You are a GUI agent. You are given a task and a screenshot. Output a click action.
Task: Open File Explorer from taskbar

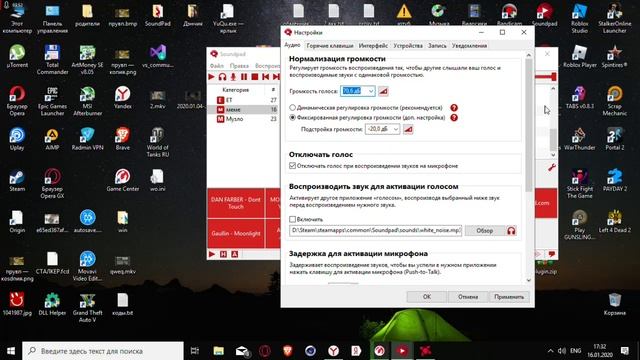pos(218,351)
